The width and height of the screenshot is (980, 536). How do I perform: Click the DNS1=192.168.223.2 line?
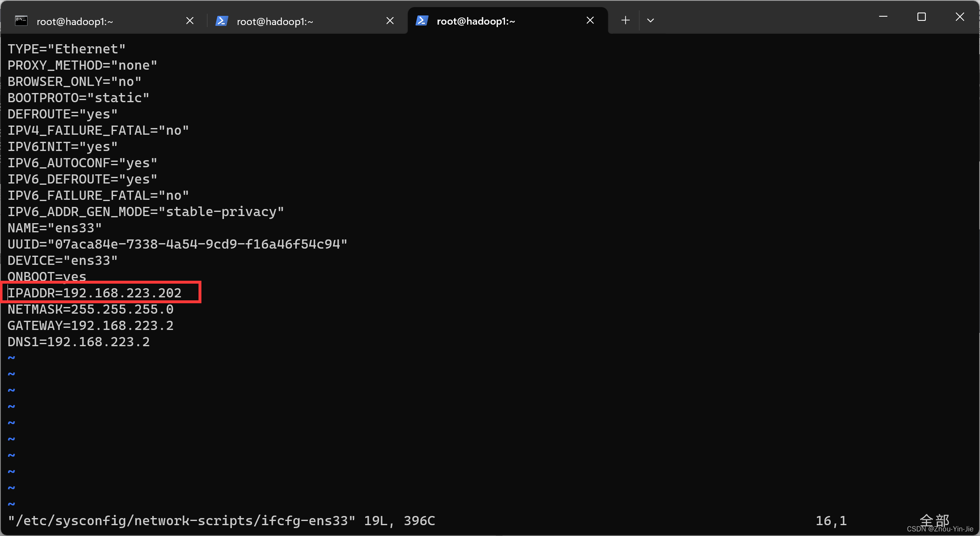78,342
